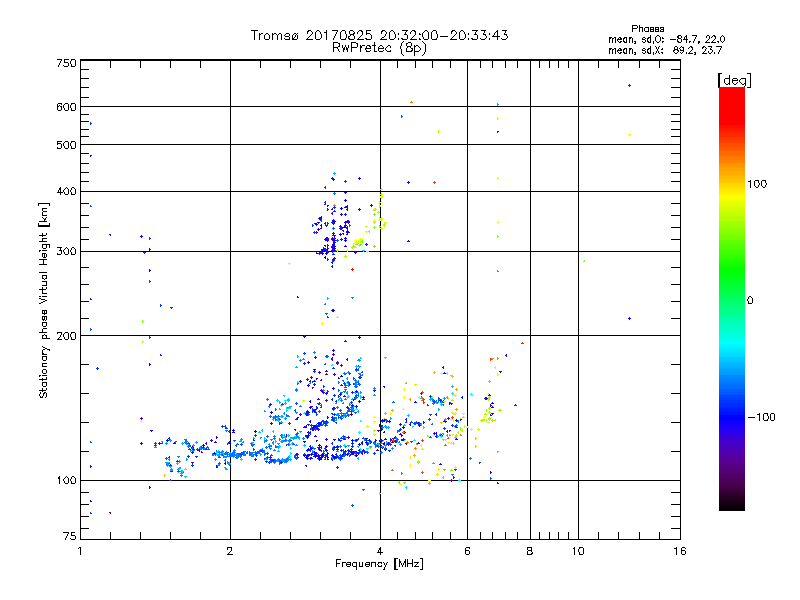Click the 'Stationary phase Virtual Height [km]' axis title

pos(44,300)
